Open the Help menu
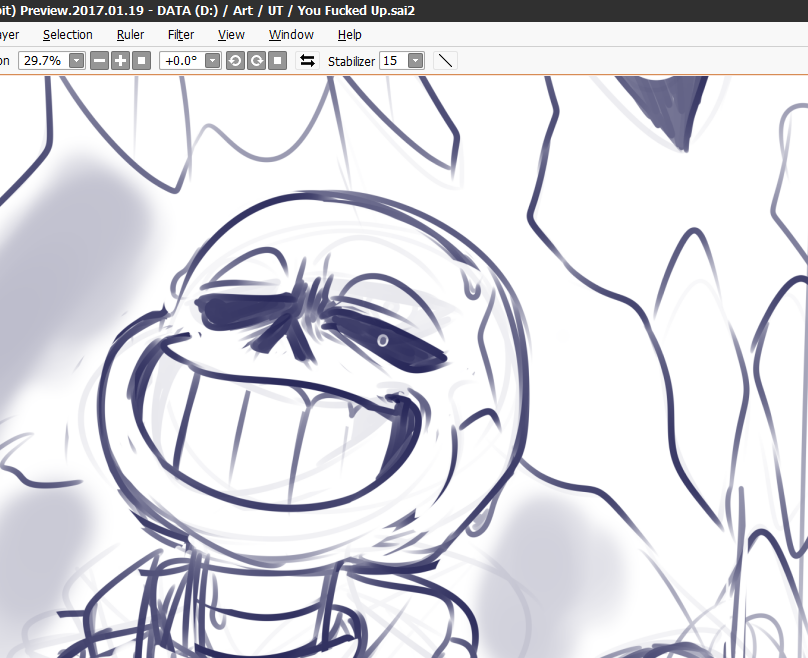The width and height of the screenshot is (808, 658). 349,35
